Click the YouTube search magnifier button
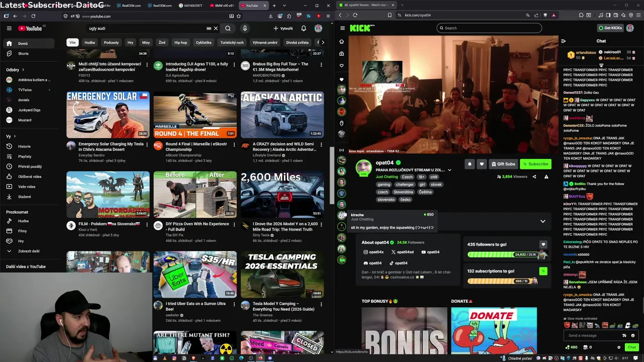The image size is (644, 362). point(228,28)
